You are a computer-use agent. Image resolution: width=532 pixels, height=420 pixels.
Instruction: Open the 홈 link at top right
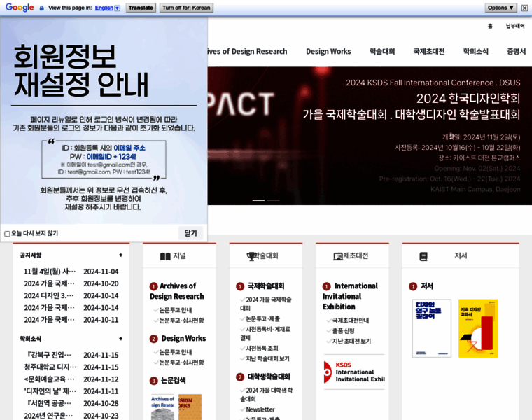[490, 26]
